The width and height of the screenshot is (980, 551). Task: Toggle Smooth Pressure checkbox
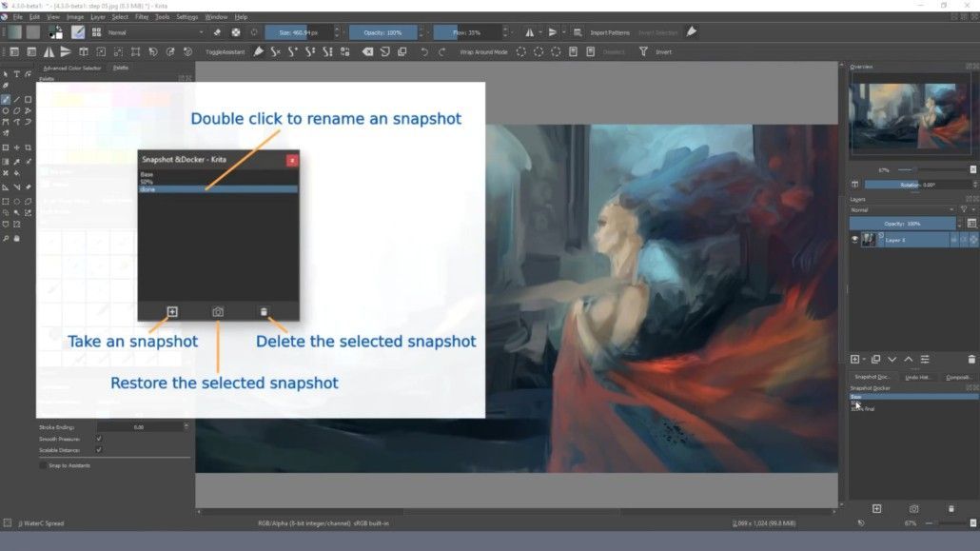pyautogui.click(x=99, y=439)
